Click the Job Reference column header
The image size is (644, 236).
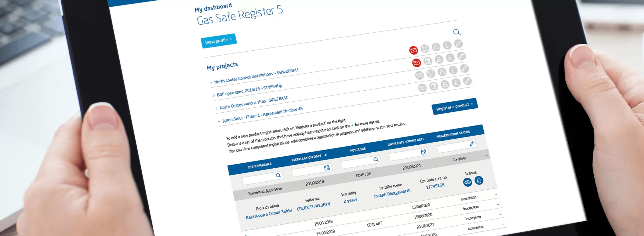coord(260,166)
